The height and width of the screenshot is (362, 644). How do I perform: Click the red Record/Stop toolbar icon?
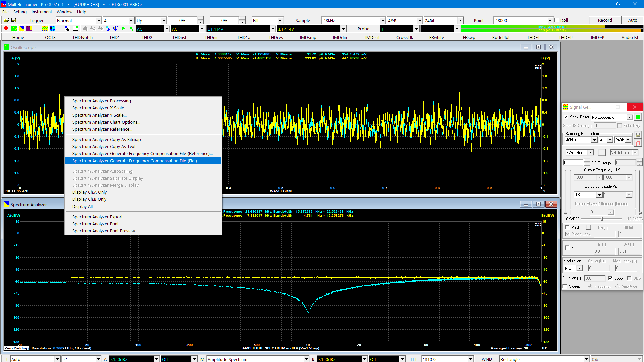point(6,29)
